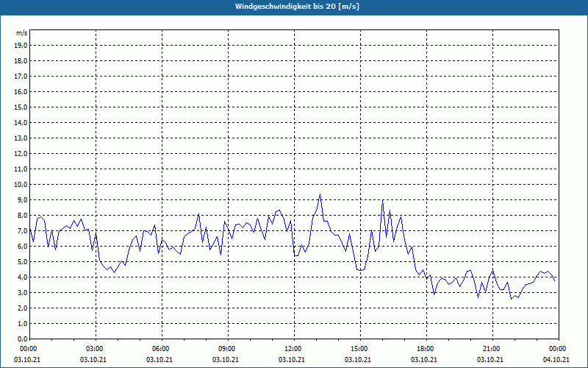Select the '18,0' y-axis label
This screenshot has width=588, height=368.
[21, 61]
